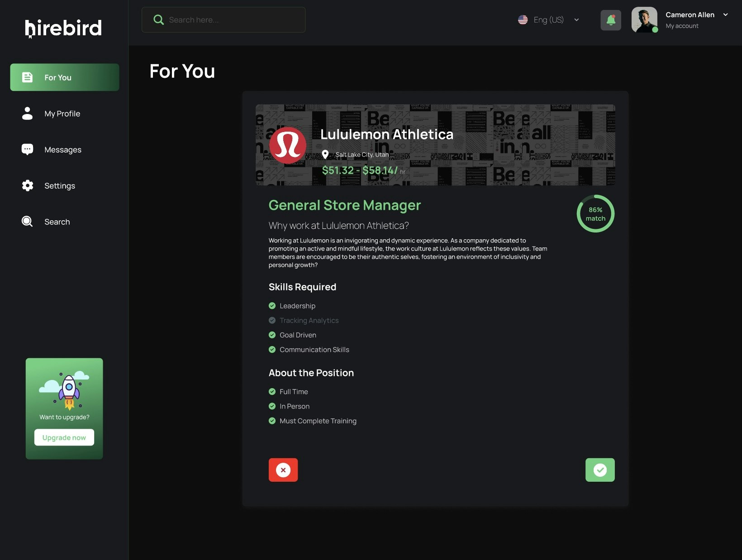Open Search page from sidebar

point(57,222)
